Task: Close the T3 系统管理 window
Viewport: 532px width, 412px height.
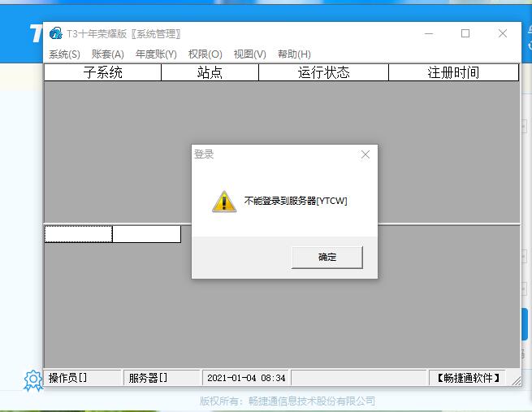Action: pos(503,33)
